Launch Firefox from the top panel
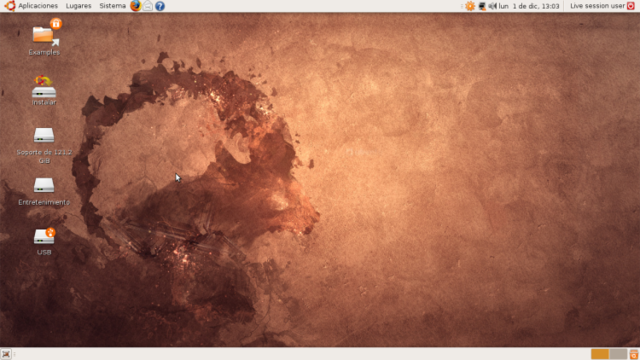The image size is (640, 360). [x=136, y=6]
